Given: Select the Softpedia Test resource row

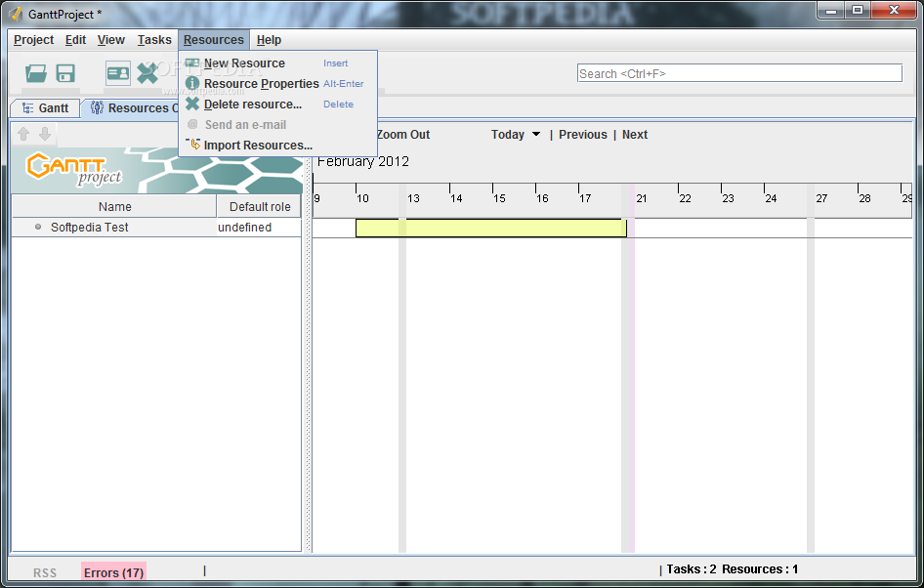Looking at the screenshot, I should pos(156,228).
